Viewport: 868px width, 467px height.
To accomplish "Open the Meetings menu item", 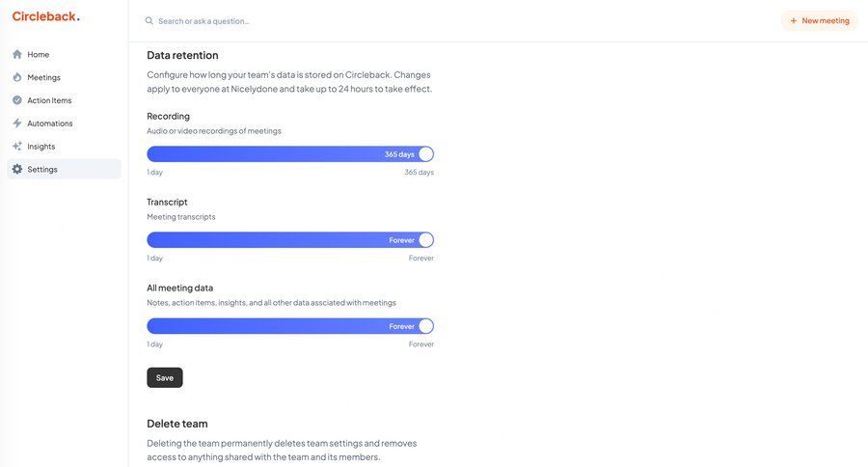I will click(43, 77).
